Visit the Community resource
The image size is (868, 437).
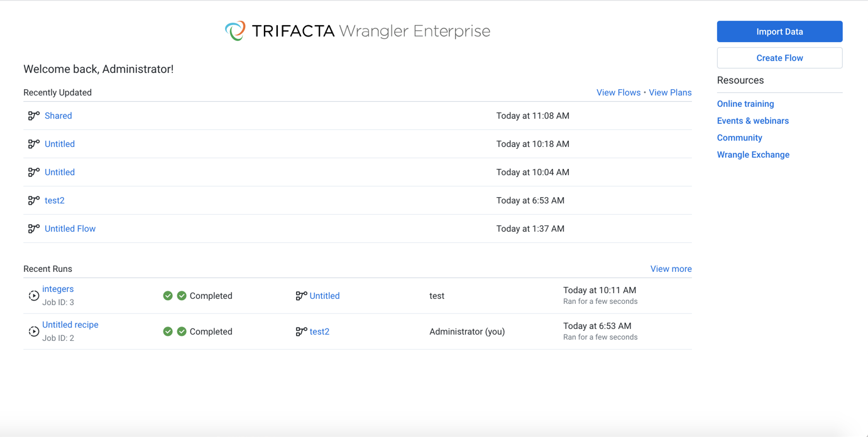[x=740, y=138]
